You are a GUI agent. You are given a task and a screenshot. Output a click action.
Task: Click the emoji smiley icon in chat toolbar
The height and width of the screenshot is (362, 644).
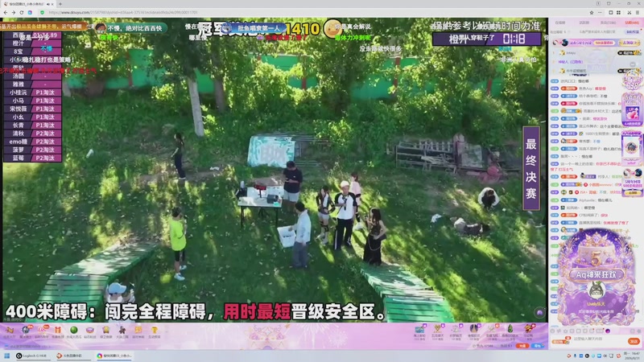[x=554, y=331]
